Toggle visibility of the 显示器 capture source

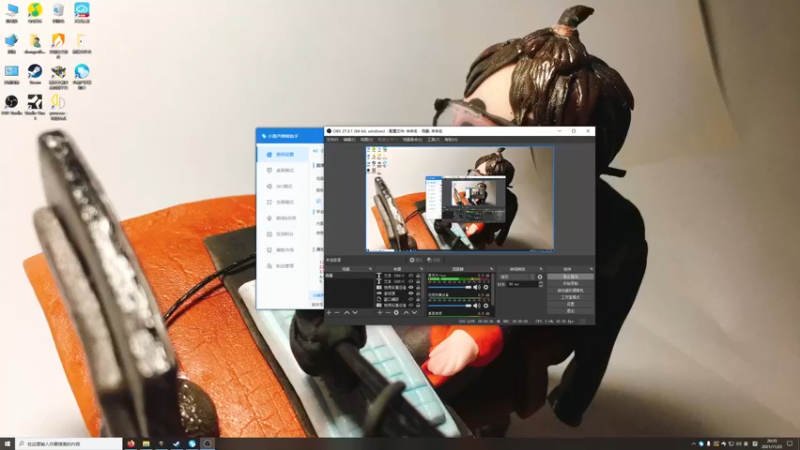[411, 293]
